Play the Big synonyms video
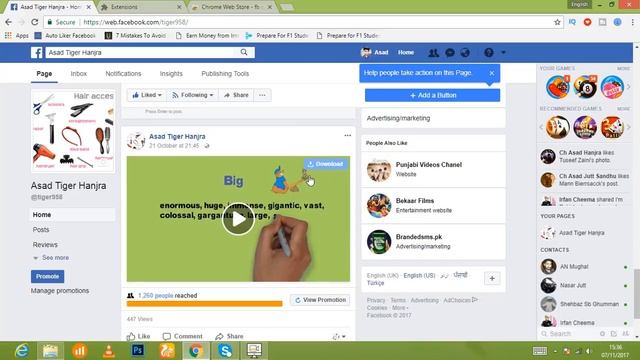The image size is (640, 360). click(x=238, y=219)
